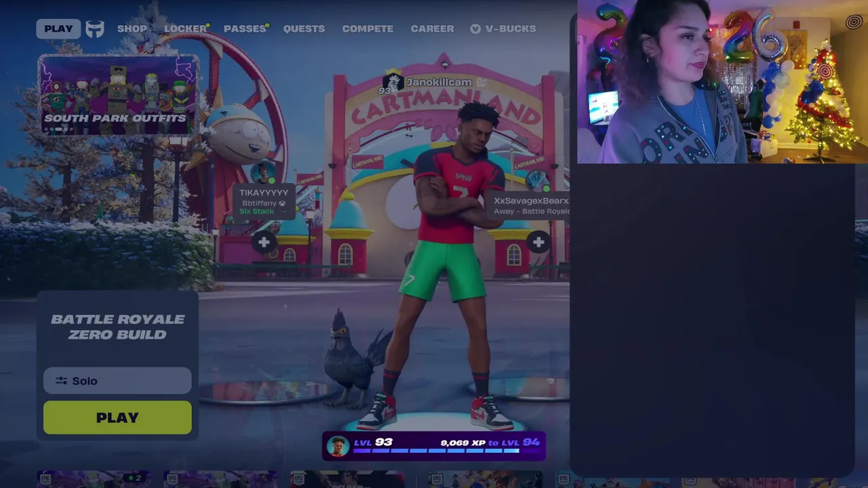Open the COMPETE tab

(x=368, y=28)
